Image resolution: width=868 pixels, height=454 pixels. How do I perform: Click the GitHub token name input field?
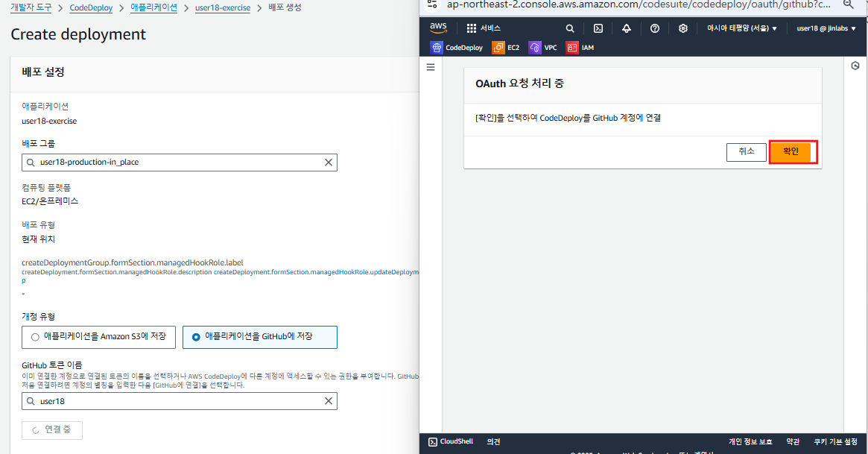tap(180, 401)
